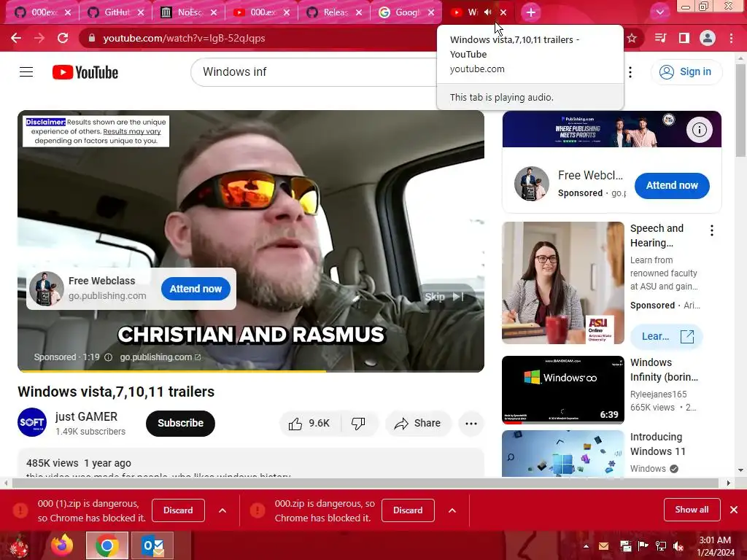Like the video with 9.6K likes

click(309, 424)
